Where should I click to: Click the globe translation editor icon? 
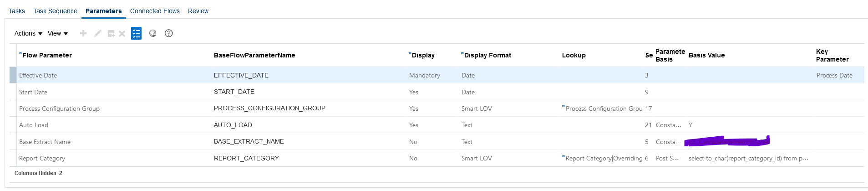point(153,33)
